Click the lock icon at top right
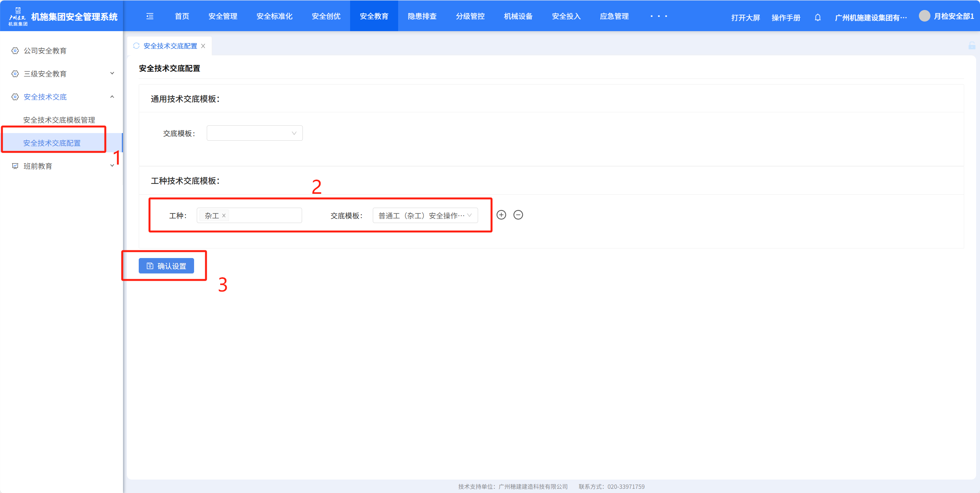Screen dimensions: 980x493 (x=972, y=46)
